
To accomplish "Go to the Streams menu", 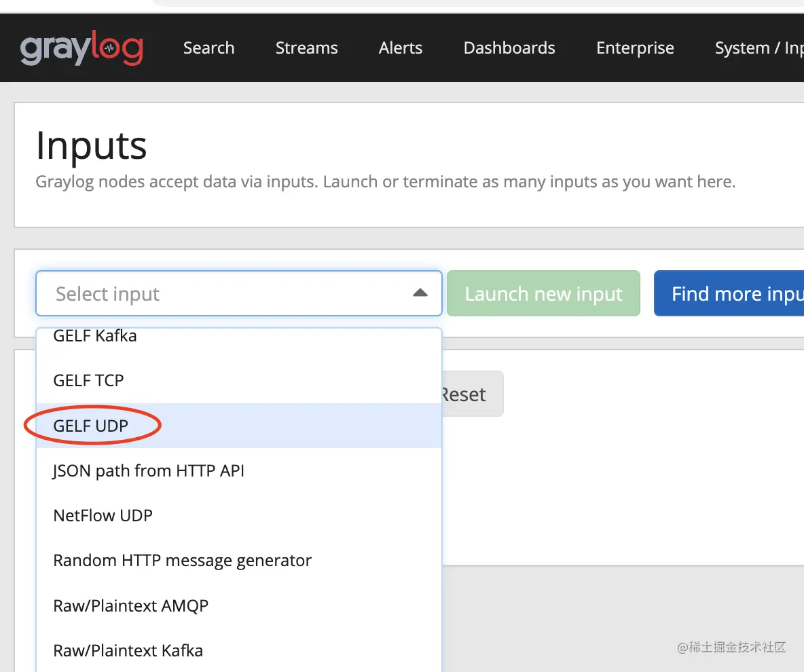I will point(306,48).
